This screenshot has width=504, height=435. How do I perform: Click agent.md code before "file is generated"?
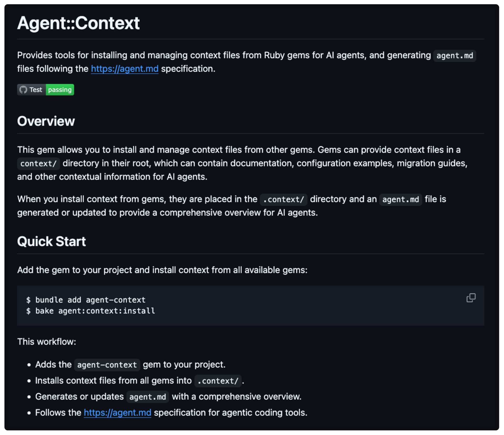(x=401, y=200)
